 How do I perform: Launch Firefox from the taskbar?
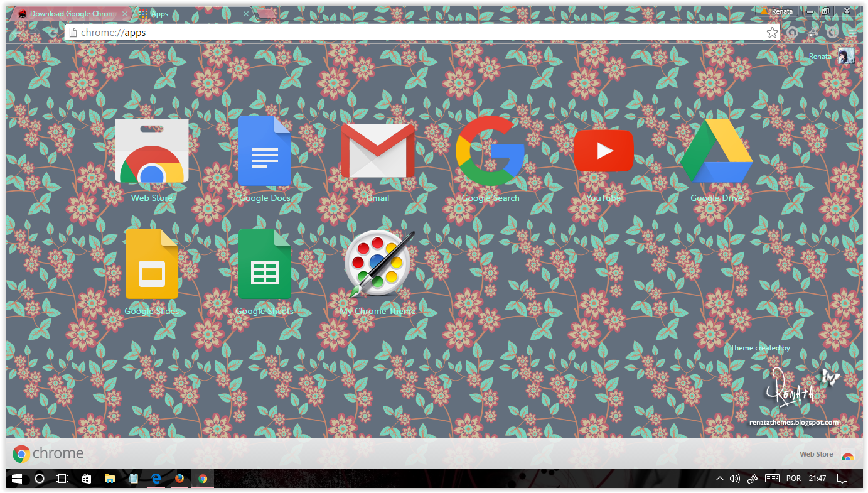pos(179,479)
